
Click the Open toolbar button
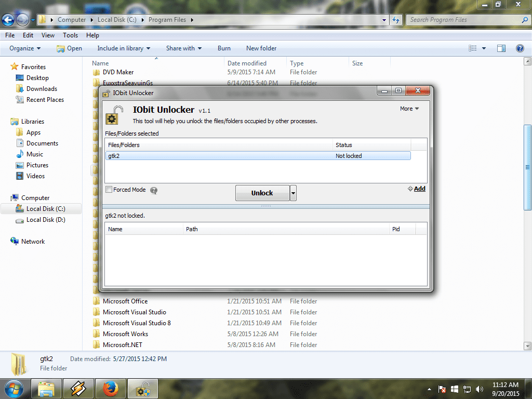[69, 48]
